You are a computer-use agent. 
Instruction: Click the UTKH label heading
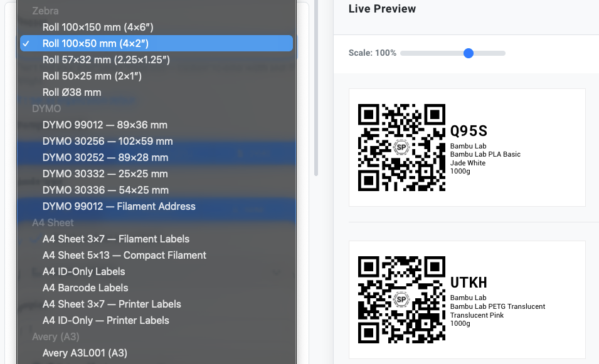[x=469, y=283]
